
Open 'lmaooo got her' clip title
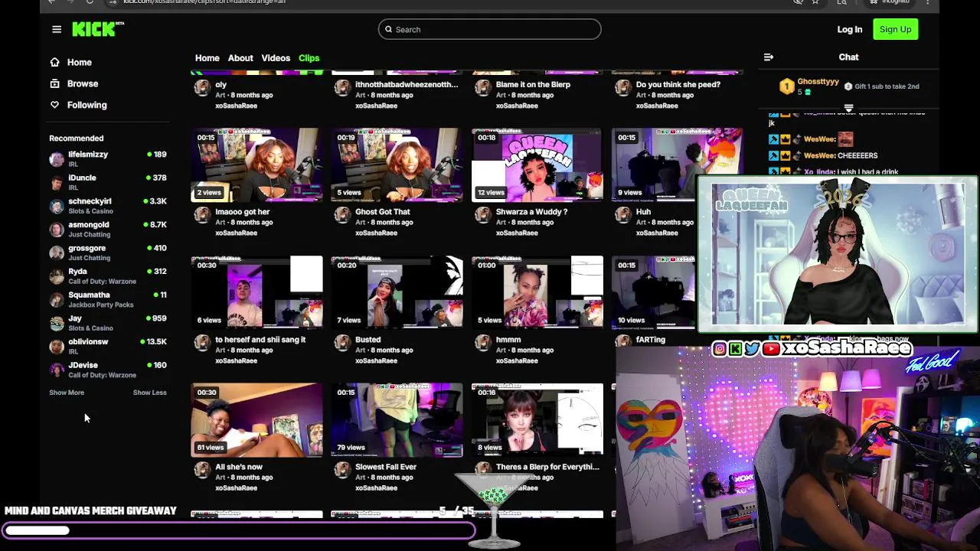tap(243, 212)
